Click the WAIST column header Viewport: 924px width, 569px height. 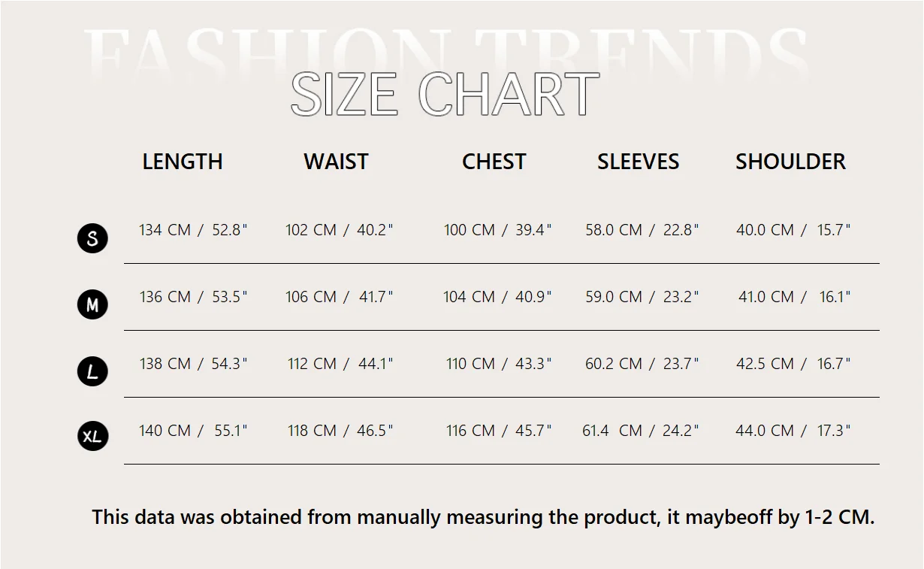coord(336,162)
